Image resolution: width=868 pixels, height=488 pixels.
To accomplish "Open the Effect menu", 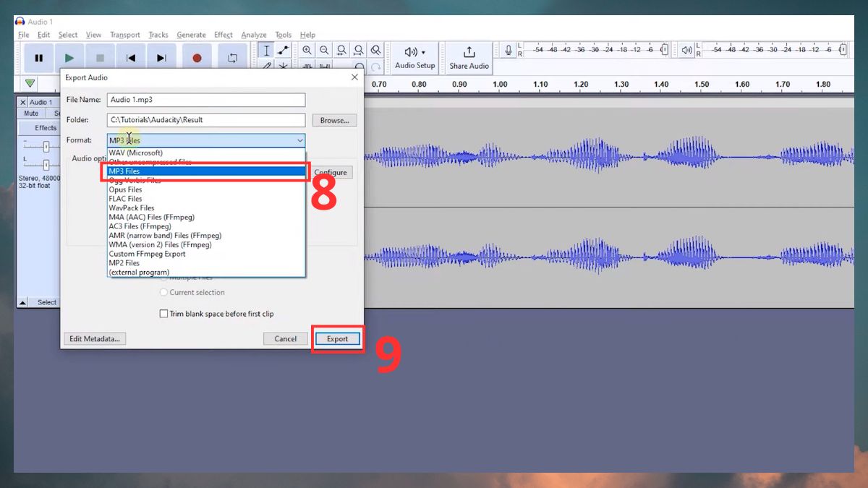I will pos(224,35).
